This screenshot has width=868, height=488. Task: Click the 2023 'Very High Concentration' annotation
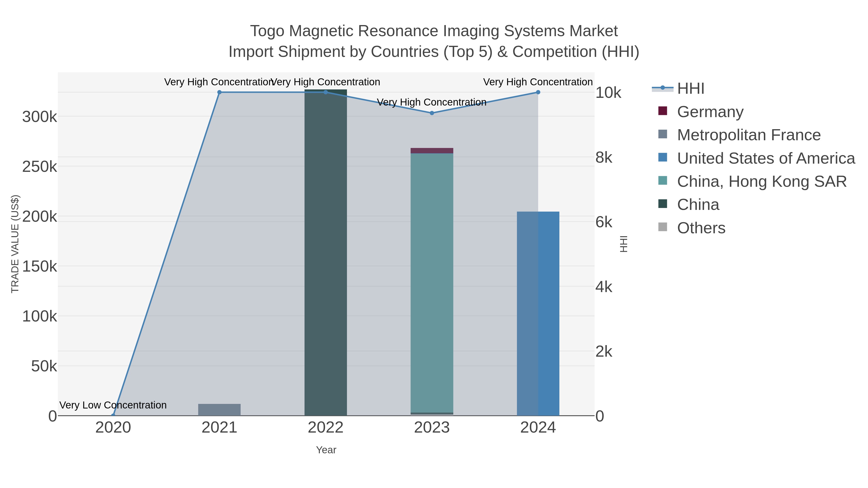click(x=432, y=102)
